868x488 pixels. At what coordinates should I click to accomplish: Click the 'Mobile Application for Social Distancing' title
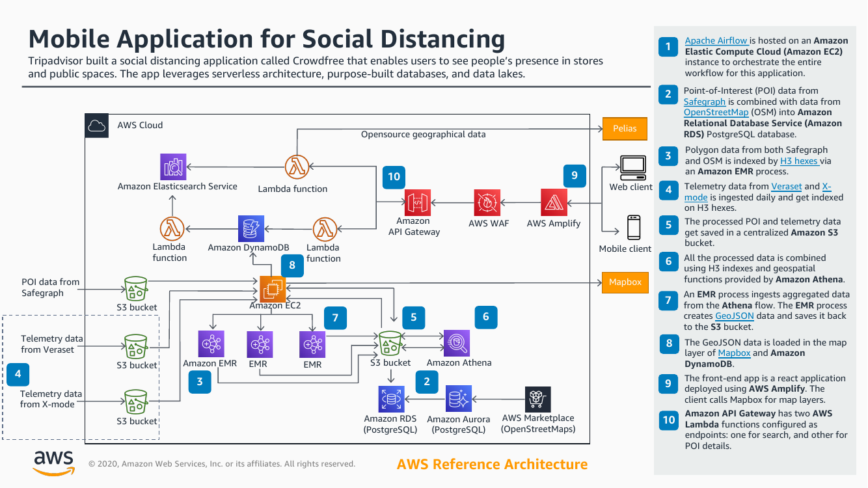267,38
